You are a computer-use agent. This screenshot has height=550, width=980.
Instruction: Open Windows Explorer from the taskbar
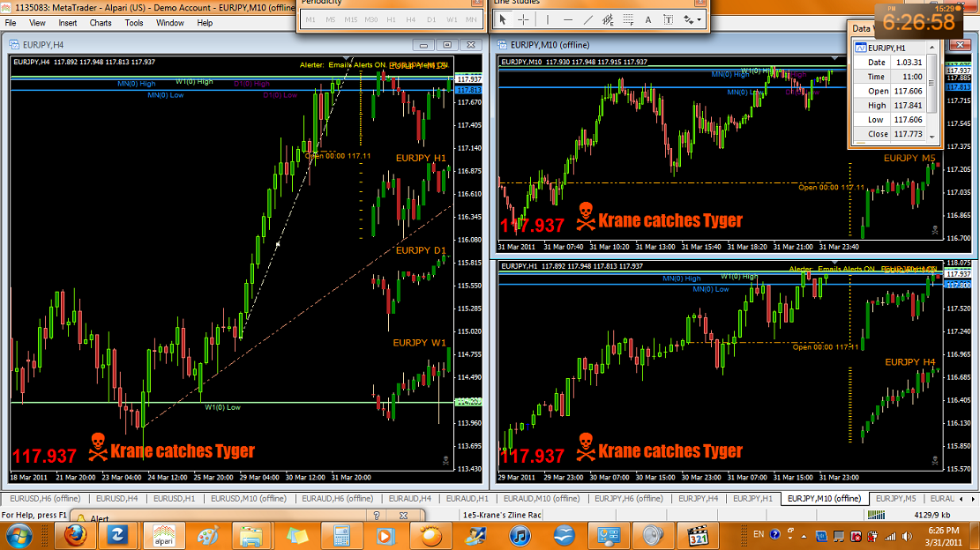pyautogui.click(x=252, y=536)
